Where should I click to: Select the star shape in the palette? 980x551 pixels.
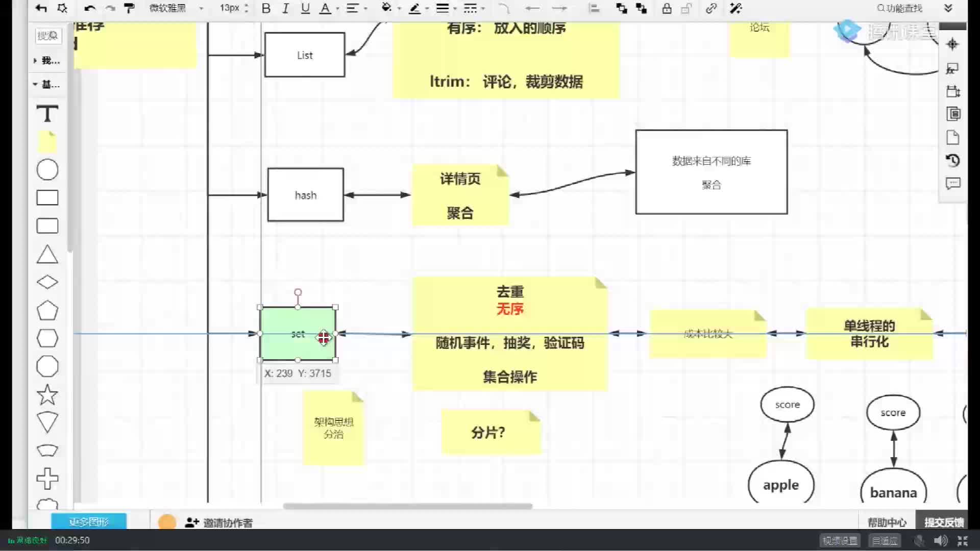[x=47, y=394]
